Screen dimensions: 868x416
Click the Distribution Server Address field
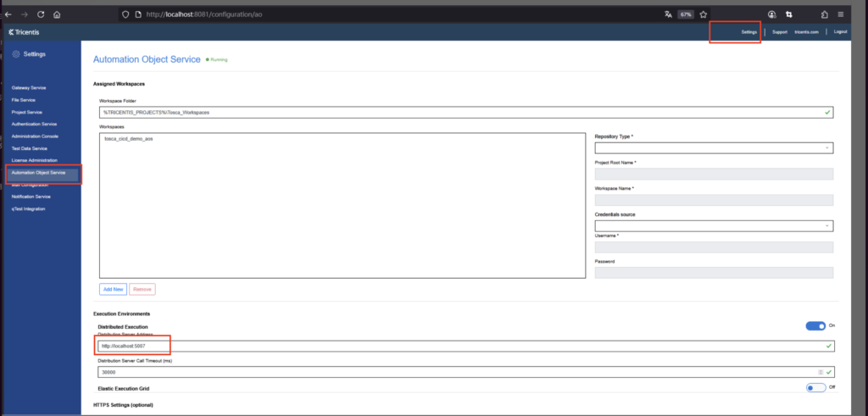pos(466,347)
